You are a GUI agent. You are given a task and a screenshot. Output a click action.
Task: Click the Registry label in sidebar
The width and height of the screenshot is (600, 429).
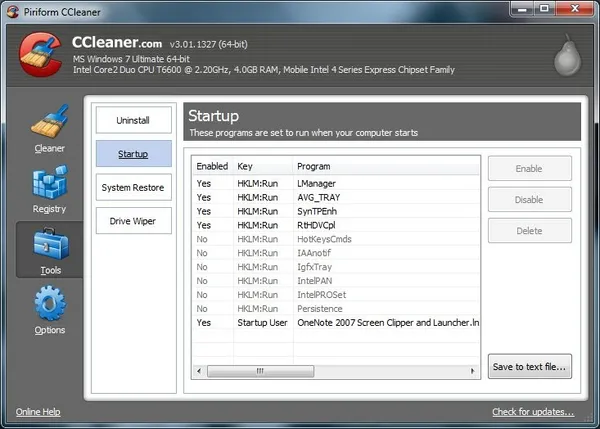49,209
